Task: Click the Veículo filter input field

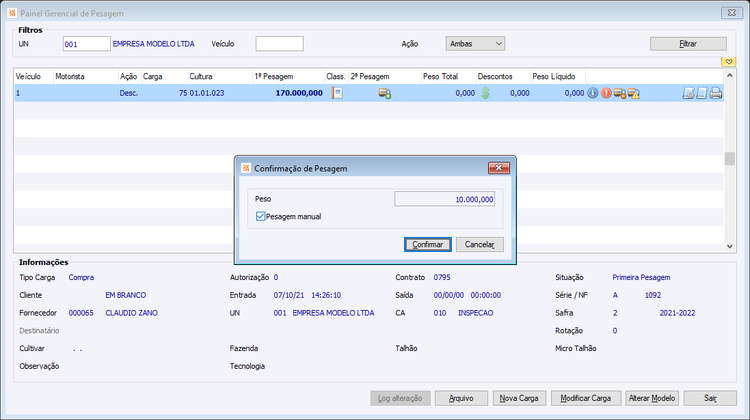Action: click(x=279, y=44)
